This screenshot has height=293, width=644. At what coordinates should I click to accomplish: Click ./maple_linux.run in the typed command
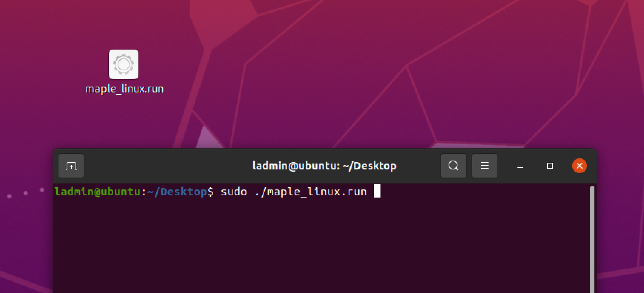tap(311, 192)
